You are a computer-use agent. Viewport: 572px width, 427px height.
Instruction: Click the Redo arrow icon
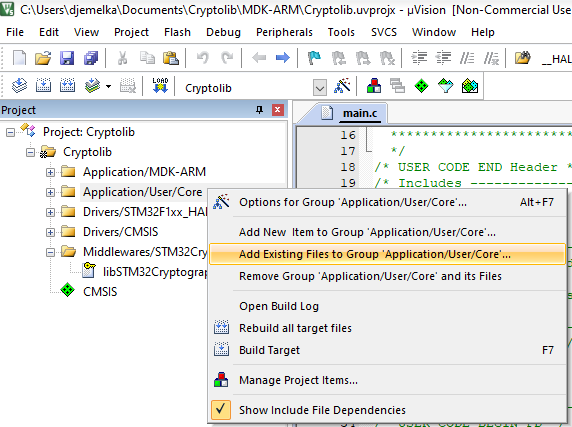227,58
